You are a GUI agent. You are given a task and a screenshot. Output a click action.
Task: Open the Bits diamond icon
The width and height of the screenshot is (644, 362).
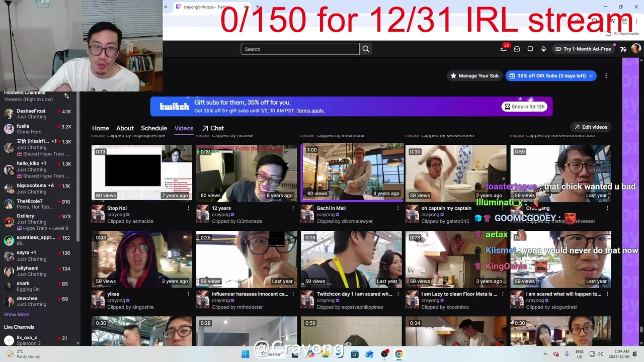pyautogui.click(x=543, y=49)
